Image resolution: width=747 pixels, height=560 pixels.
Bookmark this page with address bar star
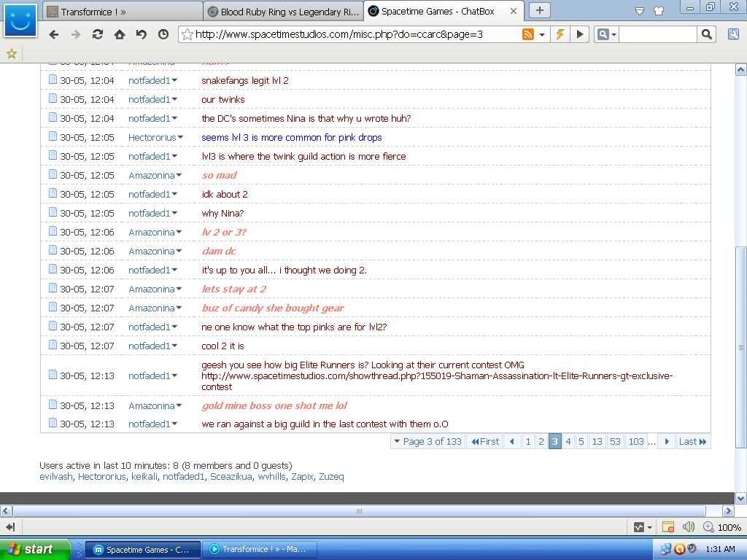coord(187,34)
